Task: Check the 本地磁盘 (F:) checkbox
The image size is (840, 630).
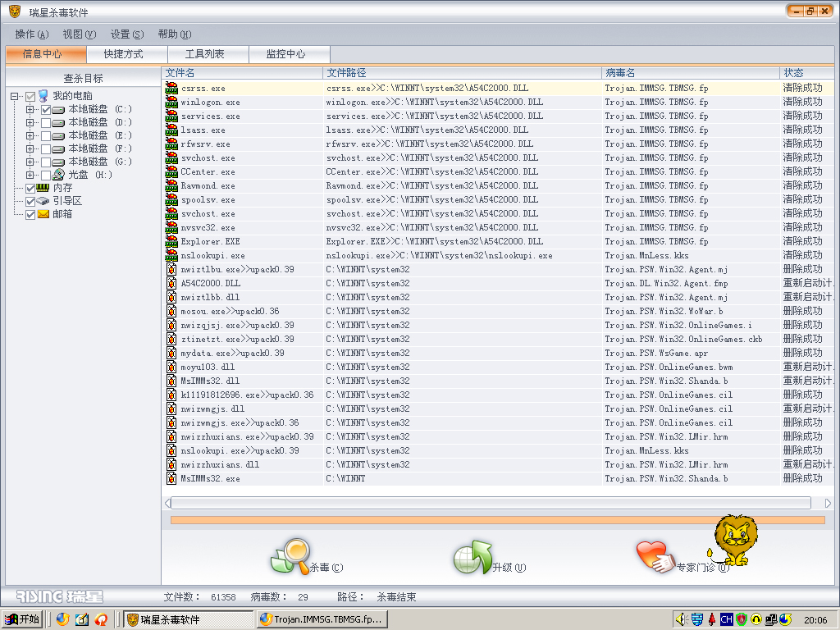Action: [x=46, y=149]
